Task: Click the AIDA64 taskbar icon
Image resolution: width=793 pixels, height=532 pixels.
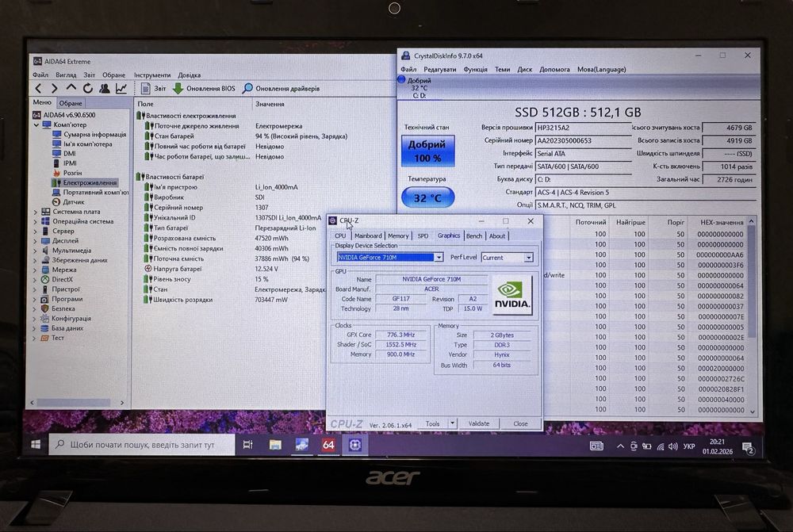Action: point(328,445)
